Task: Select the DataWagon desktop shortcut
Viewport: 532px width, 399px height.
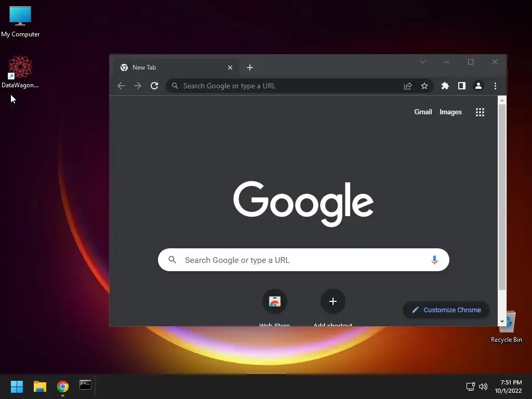Action: [x=20, y=72]
